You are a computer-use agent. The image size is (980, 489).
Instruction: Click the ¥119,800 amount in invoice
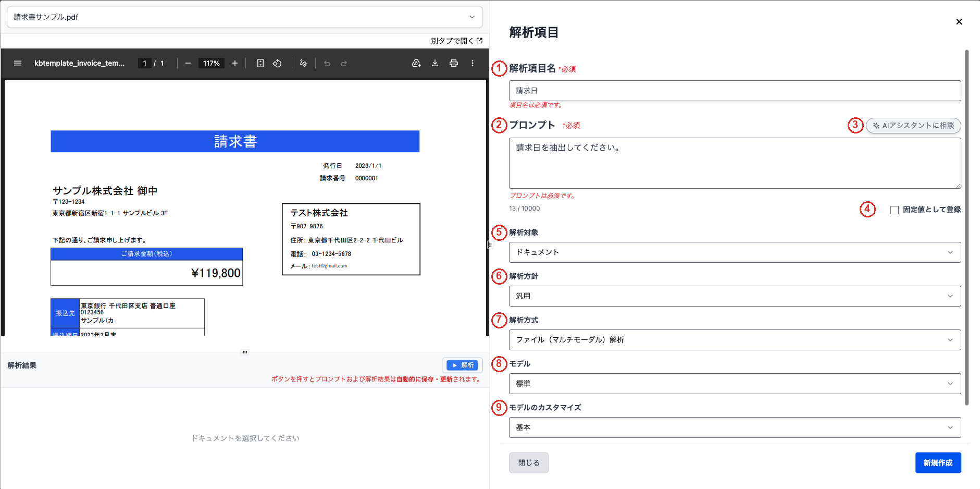(x=216, y=273)
